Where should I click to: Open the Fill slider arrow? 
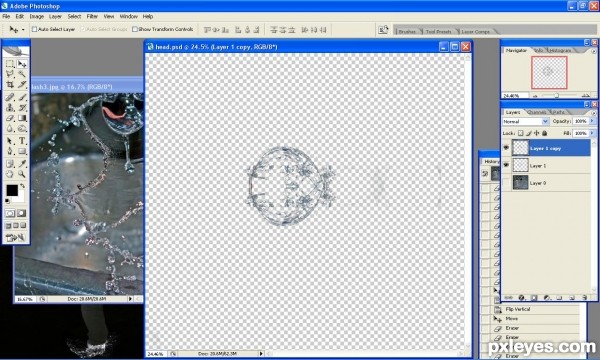[x=592, y=133]
